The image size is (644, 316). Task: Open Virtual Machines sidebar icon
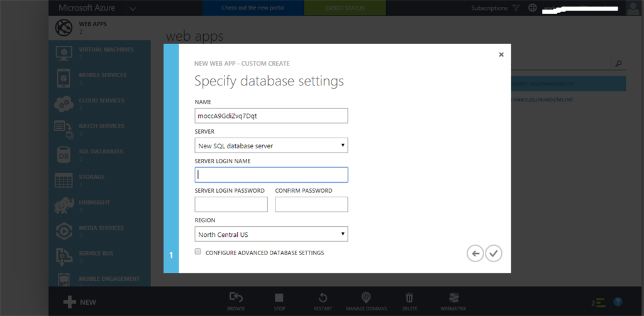(64, 53)
